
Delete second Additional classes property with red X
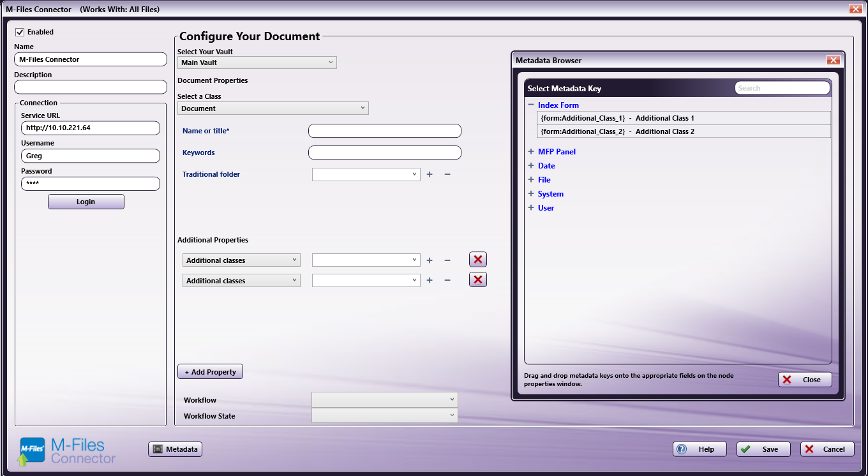[x=478, y=279]
